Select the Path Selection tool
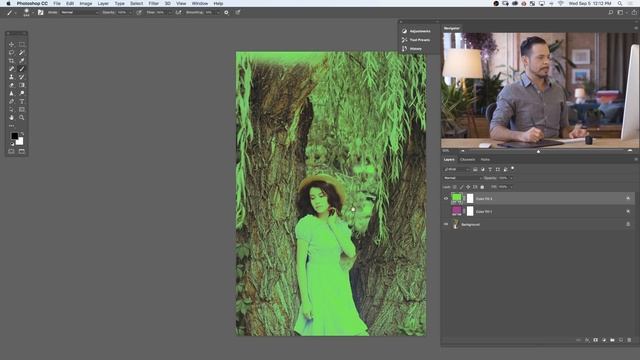Image resolution: width=640 pixels, height=360 pixels. point(11,109)
